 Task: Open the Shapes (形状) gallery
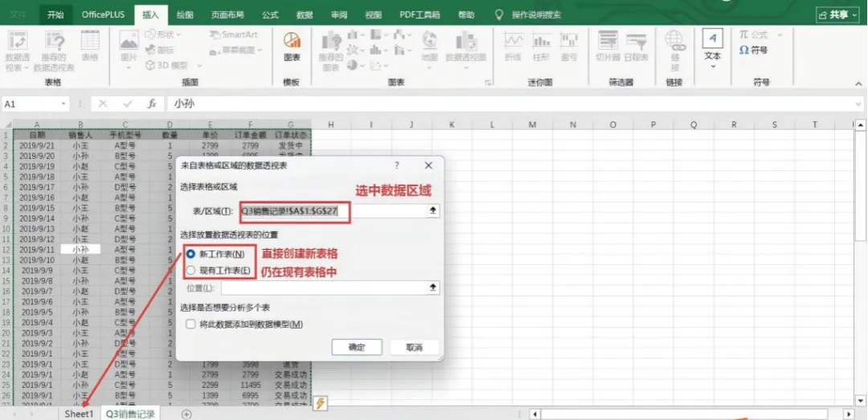point(163,35)
